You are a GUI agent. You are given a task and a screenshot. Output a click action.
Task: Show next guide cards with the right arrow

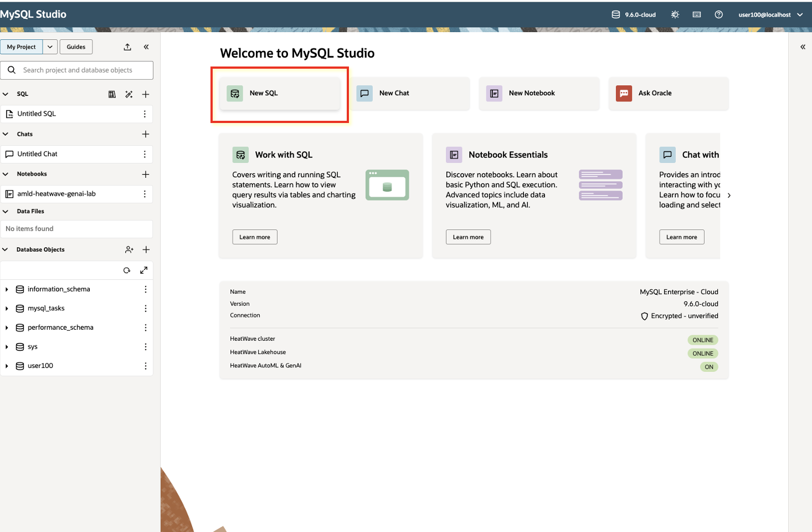pos(729,195)
